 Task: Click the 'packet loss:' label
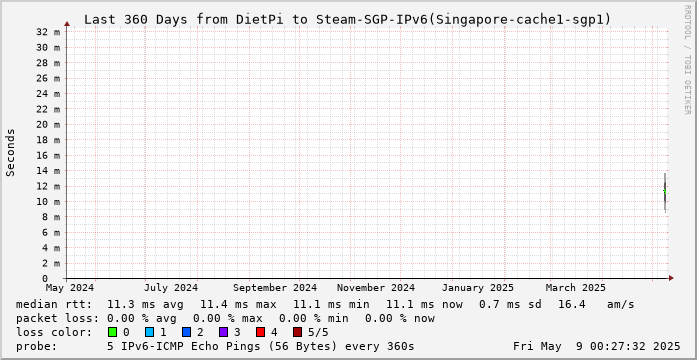57,319
